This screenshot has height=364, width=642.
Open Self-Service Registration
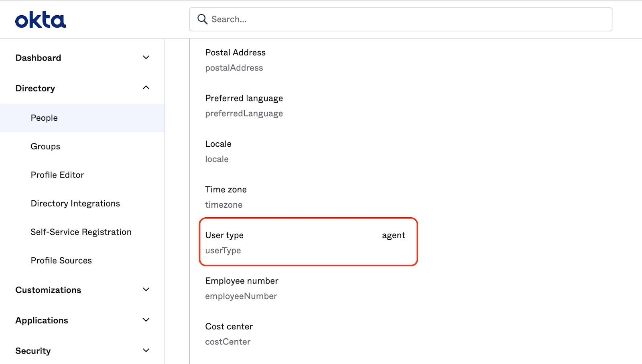[x=81, y=232]
